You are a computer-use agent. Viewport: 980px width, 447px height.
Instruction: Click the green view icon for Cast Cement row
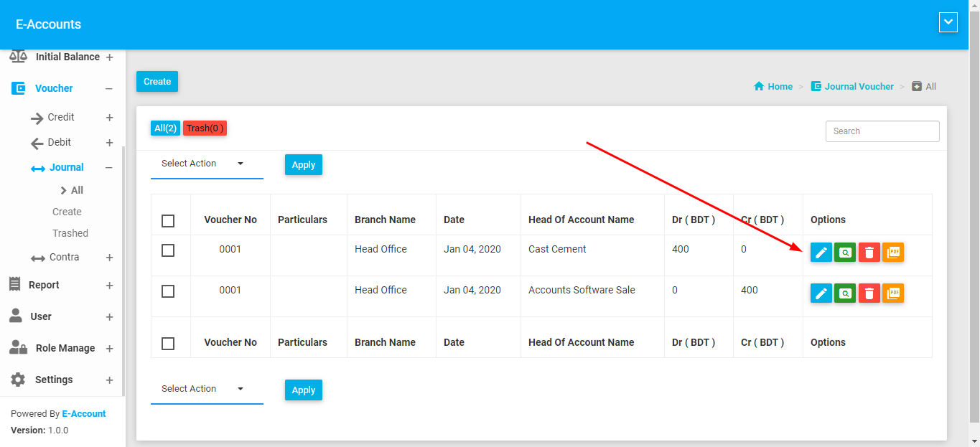click(x=845, y=253)
